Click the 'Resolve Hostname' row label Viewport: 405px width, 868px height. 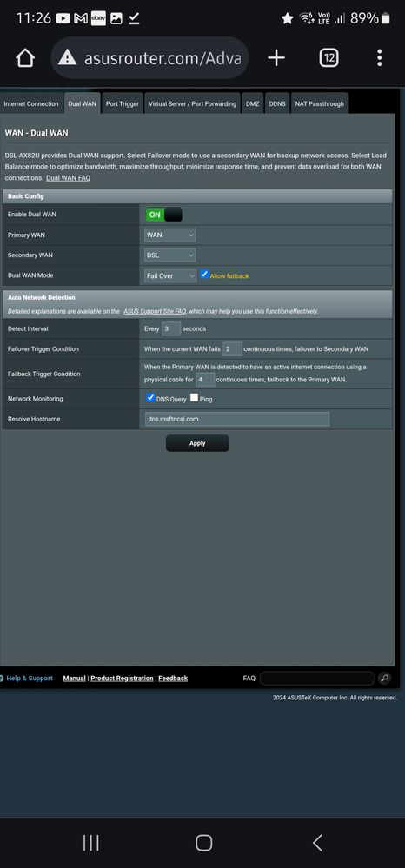pyautogui.click(x=34, y=419)
